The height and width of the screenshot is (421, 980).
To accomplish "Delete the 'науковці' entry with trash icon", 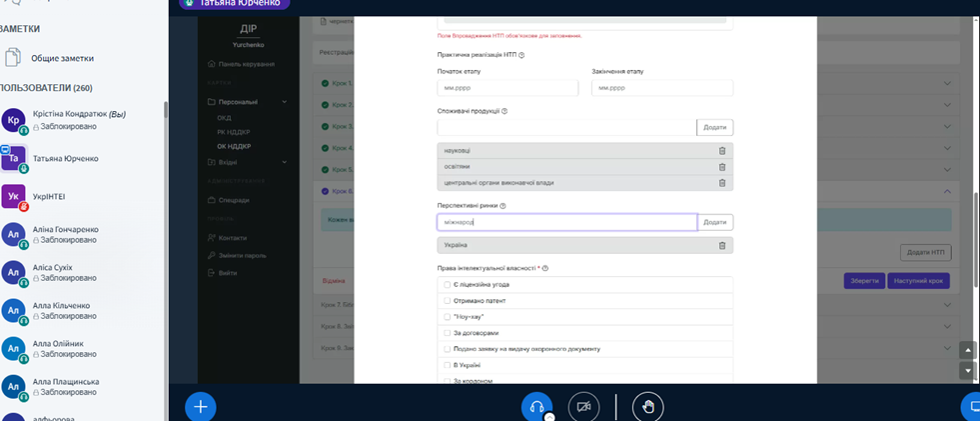I will pyautogui.click(x=722, y=151).
